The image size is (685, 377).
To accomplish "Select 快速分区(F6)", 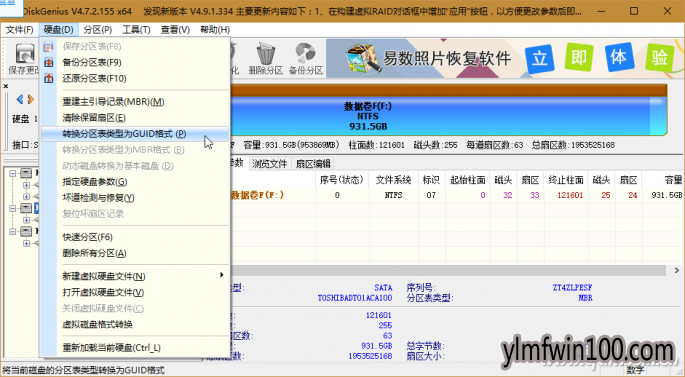I will point(135,237).
